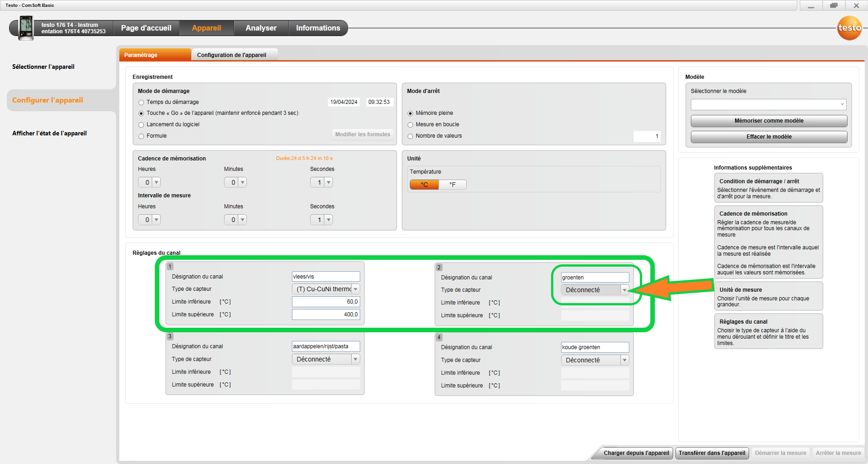The height and width of the screenshot is (464, 868).
Task: Click channel 1 'Limite supérieure' field
Action: (x=326, y=314)
